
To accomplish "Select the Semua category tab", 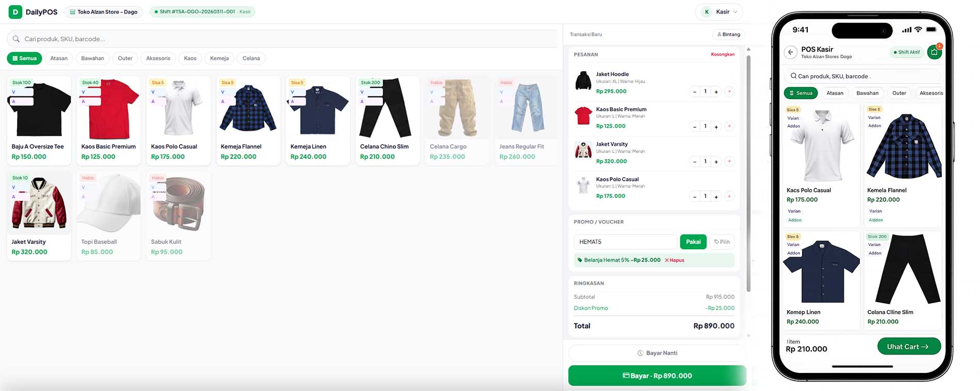I will coord(24,58).
